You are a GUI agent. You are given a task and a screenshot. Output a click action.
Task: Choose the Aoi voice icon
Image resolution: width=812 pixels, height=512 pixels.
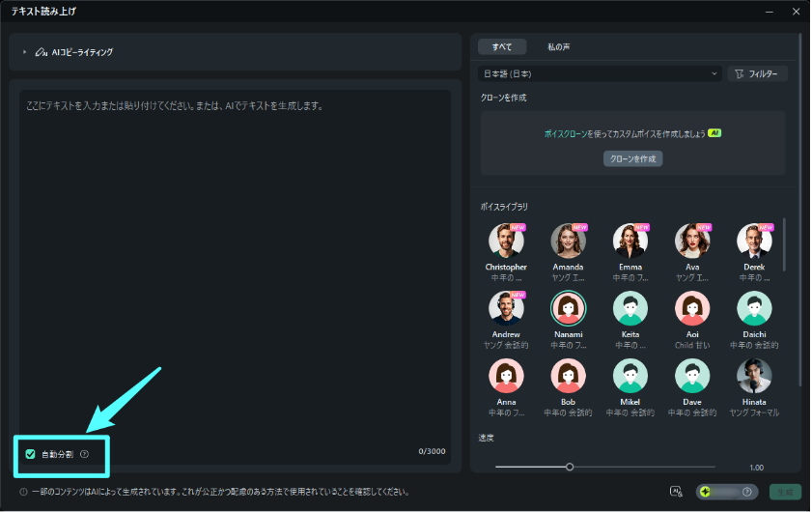[x=692, y=308]
